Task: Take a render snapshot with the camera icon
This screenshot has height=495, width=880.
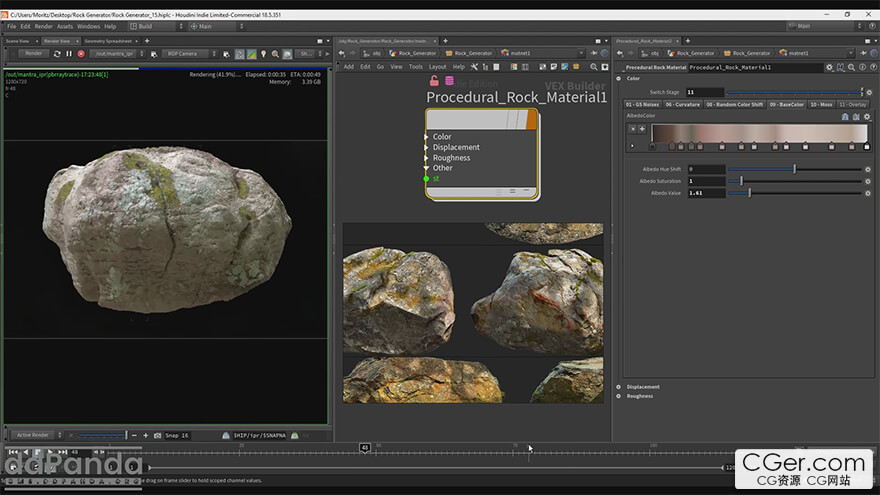Action: pyautogui.click(x=158, y=435)
